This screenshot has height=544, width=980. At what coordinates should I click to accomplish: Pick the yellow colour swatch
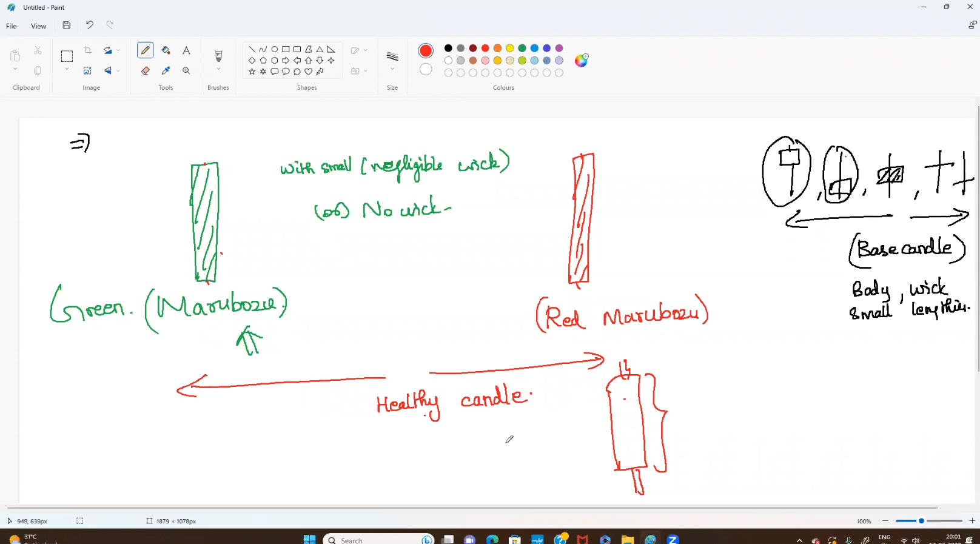[x=509, y=48]
